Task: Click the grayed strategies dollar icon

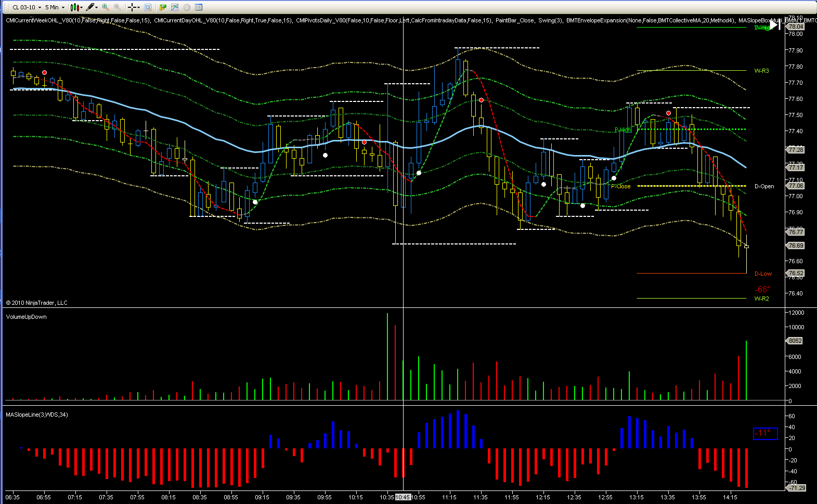Action: click(187, 7)
